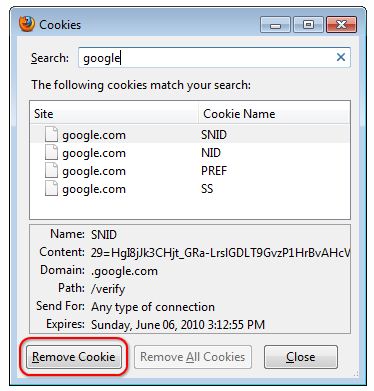Click the SNID cookie file icon
This screenshot has width=374, height=391.
click(51, 135)
